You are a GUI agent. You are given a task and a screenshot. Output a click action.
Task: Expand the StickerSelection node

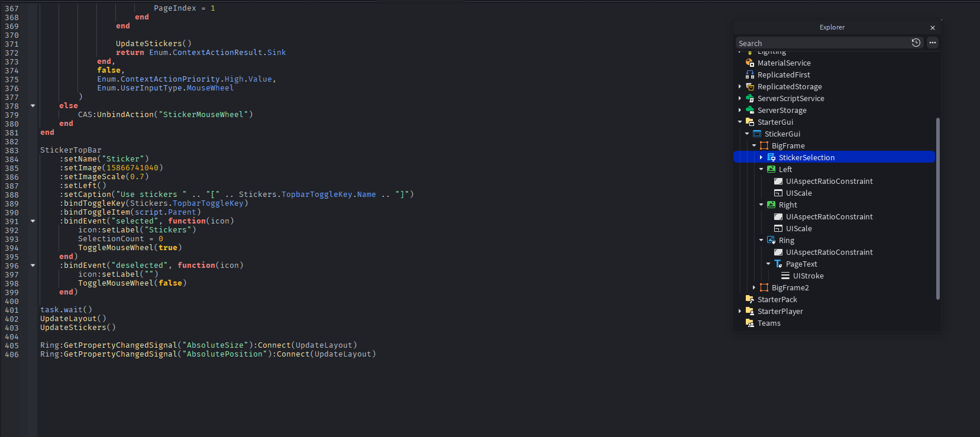click(x=761, y=157)
